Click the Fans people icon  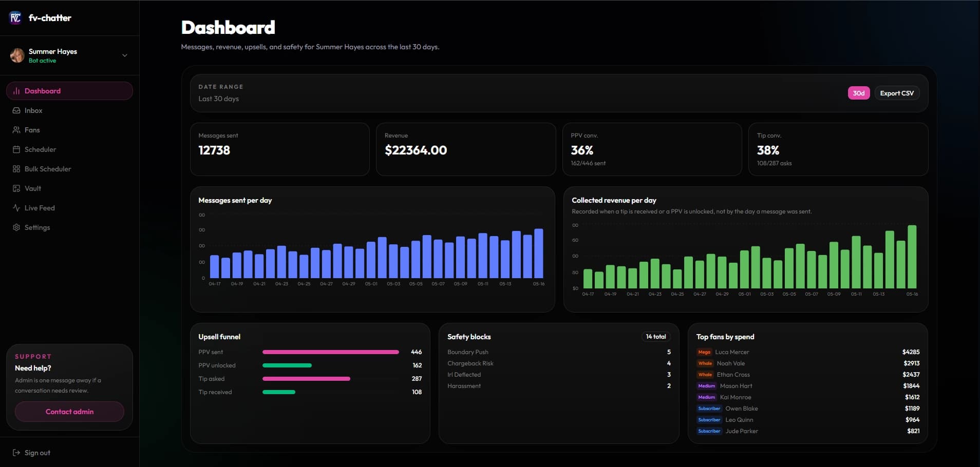point(16,130)
